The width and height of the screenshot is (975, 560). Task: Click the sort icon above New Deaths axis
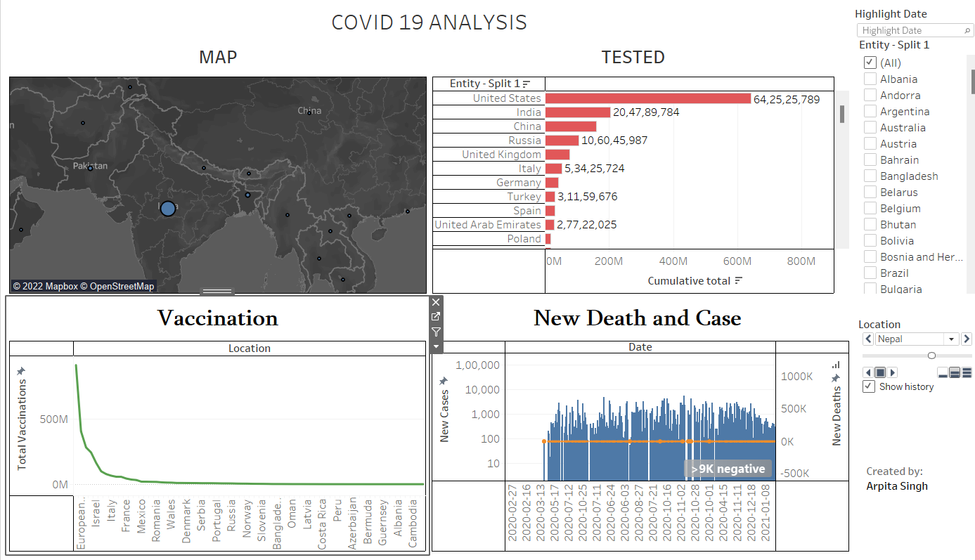(x=836, y=365)
